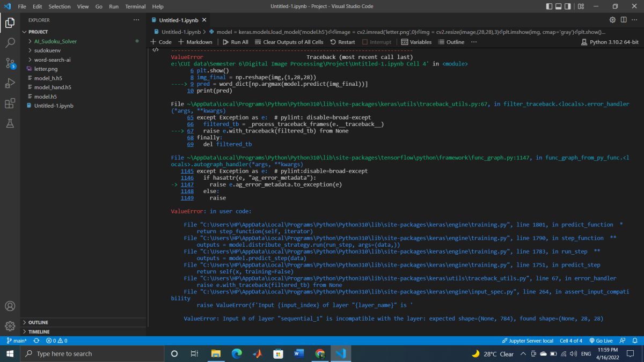The height and width of the screenshot is (362, 644).
Task: Expand the AI_Sudoku_Solver folder
Action: tap(83, 41)
